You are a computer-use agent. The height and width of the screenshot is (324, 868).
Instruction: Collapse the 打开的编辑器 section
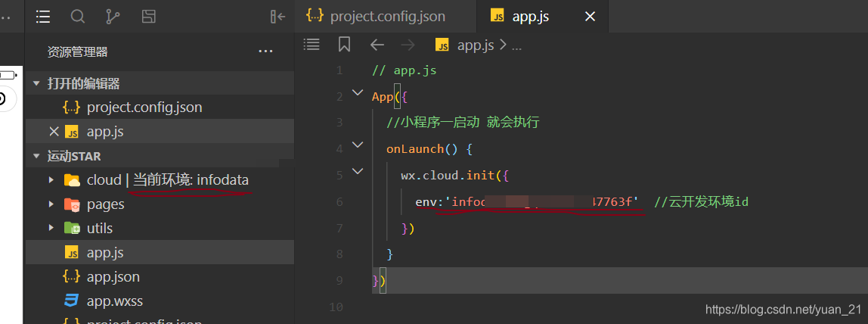pyautogui.click(x=37, y=83)
